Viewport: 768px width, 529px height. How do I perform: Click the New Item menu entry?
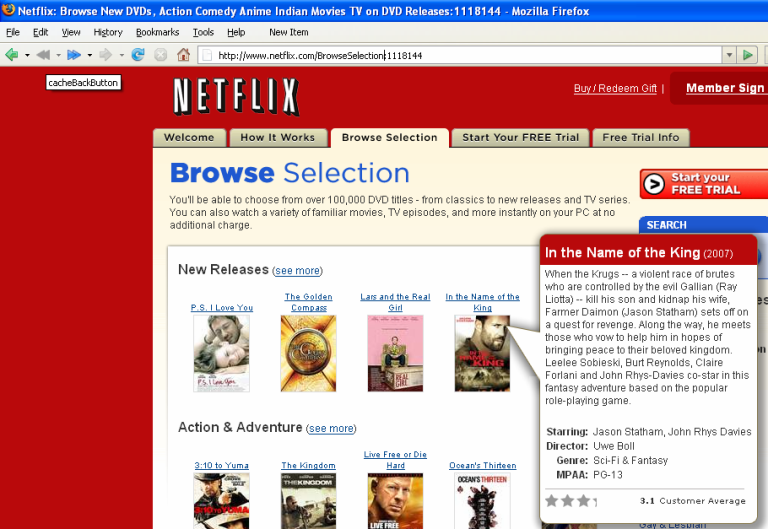[288, 32]
